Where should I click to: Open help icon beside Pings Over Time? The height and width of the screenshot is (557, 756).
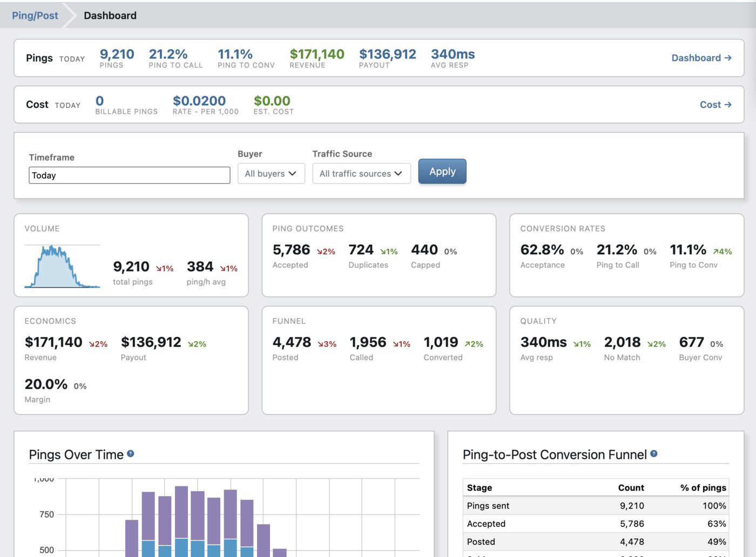point(130,454)
